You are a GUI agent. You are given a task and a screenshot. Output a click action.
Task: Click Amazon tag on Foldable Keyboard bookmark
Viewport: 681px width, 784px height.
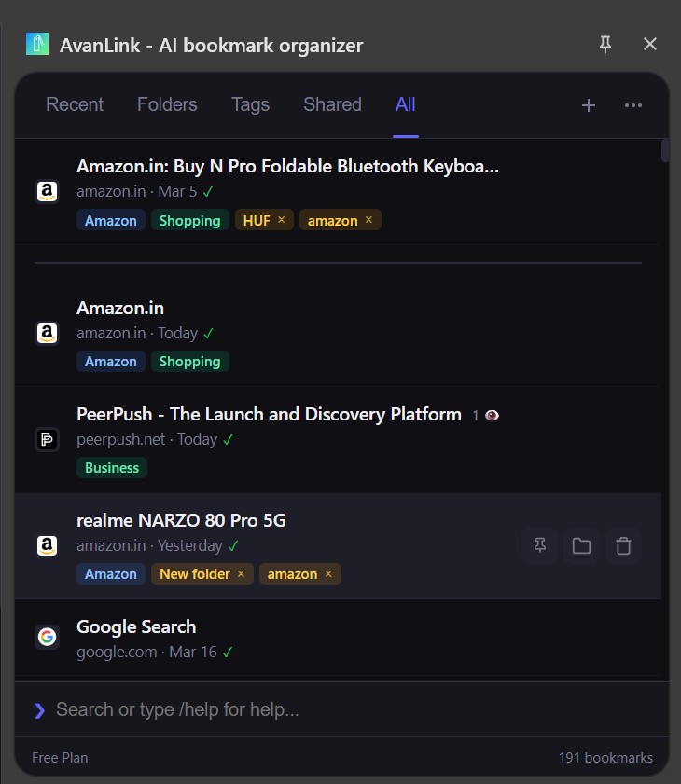[111, 221]
